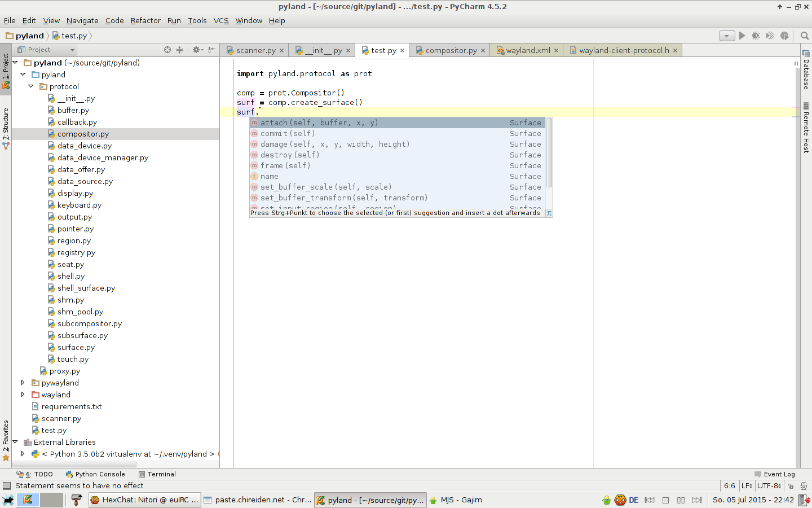812x508 pixels.
Task: Click the Debug bug icon
Action: [x=756, y=36]
